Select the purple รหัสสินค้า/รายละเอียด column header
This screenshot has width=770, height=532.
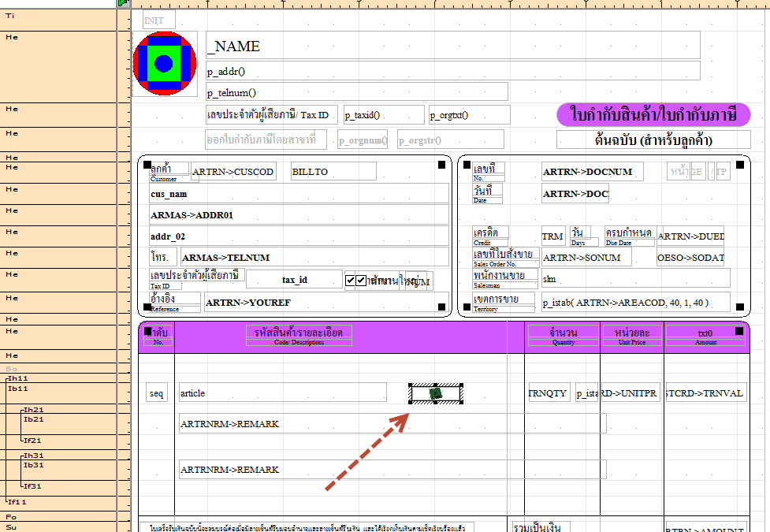tap(299, 336)
